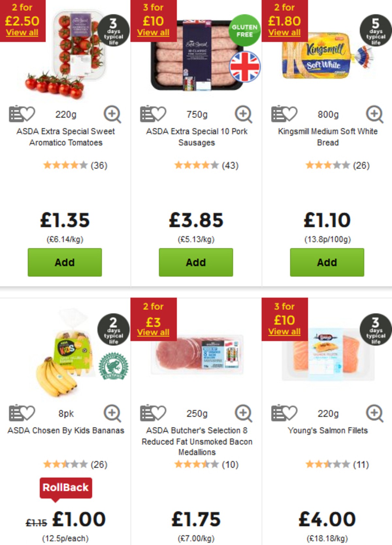392x545 pixels.
Task: Zoom into the pork sausages product image
Action: click(x=243, y=114)
